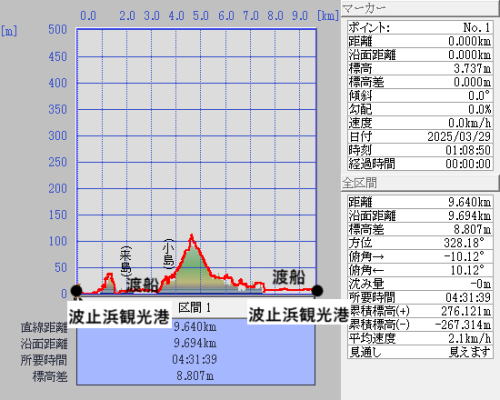500x400 pixels.
Task: Select the 所要時間 04:31:39 row in 全区間
Action: pos(420,297)
